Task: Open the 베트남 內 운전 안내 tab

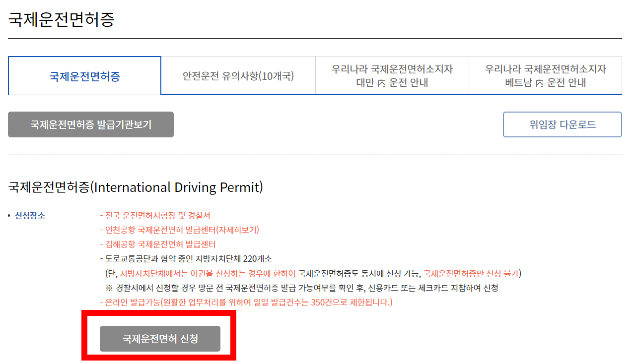Action: [x=546, y=76]
